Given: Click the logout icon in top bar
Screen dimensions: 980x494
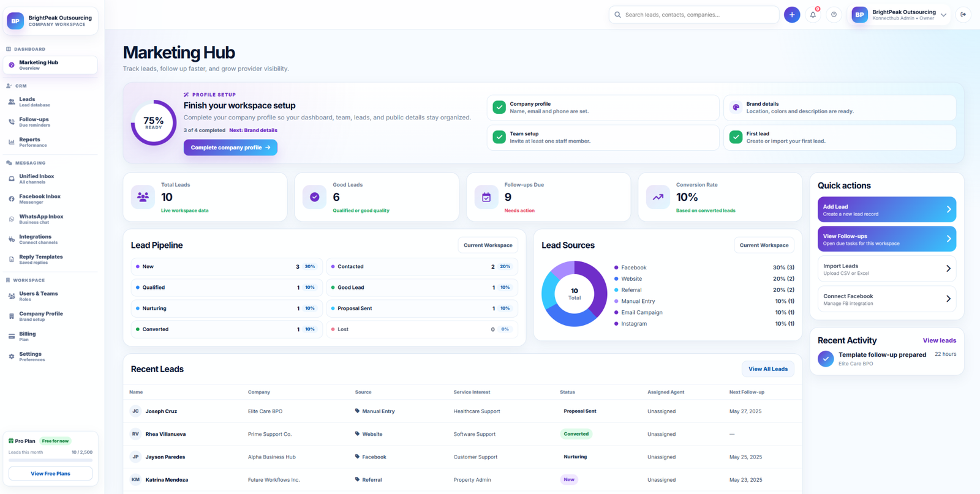Looking at the screenshot, I should pos(963,15).
